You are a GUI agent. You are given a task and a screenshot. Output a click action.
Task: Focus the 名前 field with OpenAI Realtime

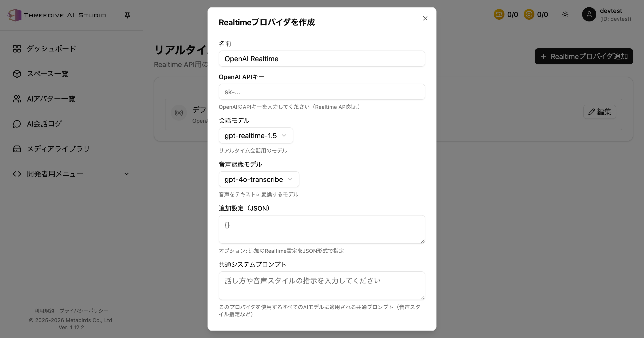coord(322,59)
